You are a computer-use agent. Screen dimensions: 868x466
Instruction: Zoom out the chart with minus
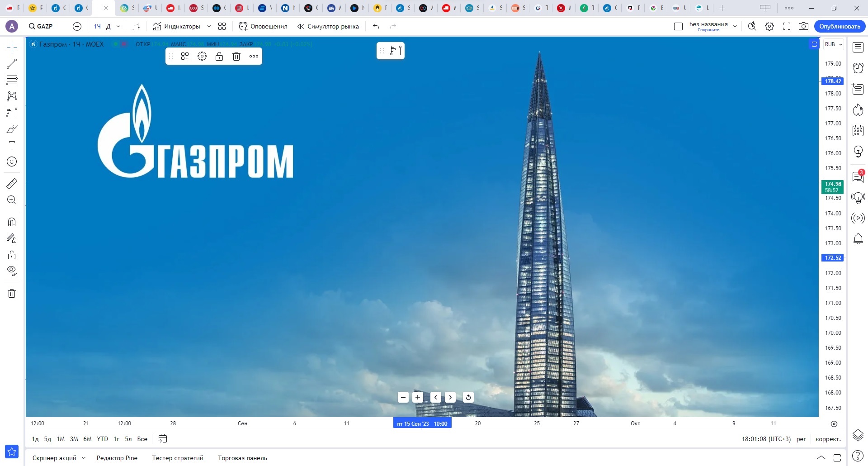click(403, 397)
